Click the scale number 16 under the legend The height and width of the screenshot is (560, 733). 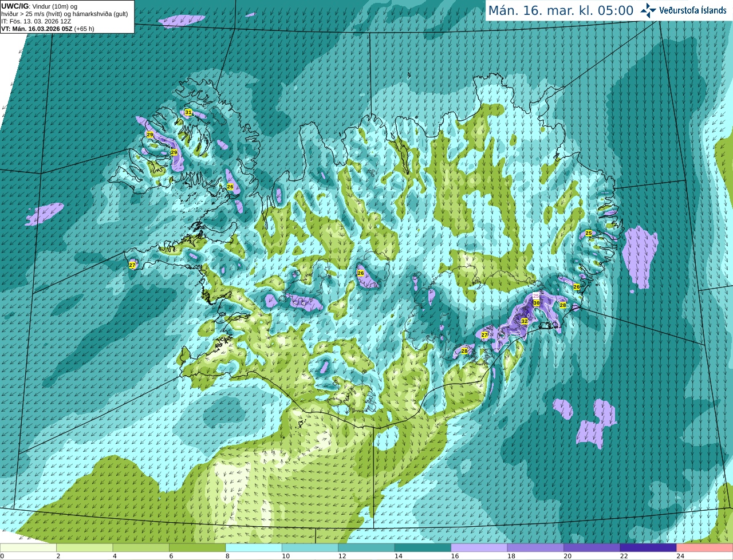point(455,555)
